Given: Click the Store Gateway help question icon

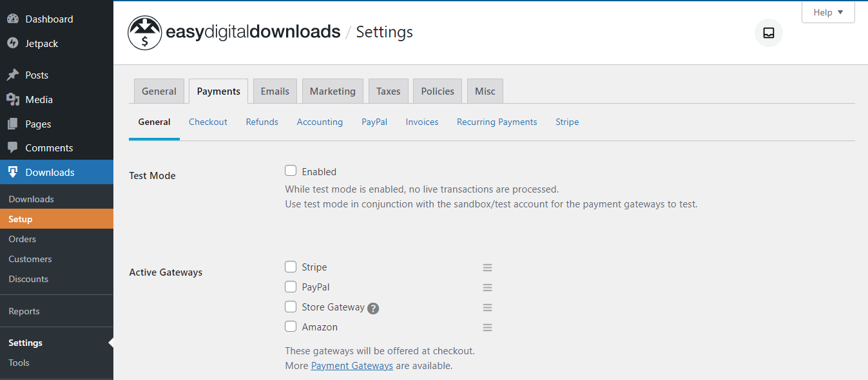Looking at the screenshot, I should coord(373,309).
